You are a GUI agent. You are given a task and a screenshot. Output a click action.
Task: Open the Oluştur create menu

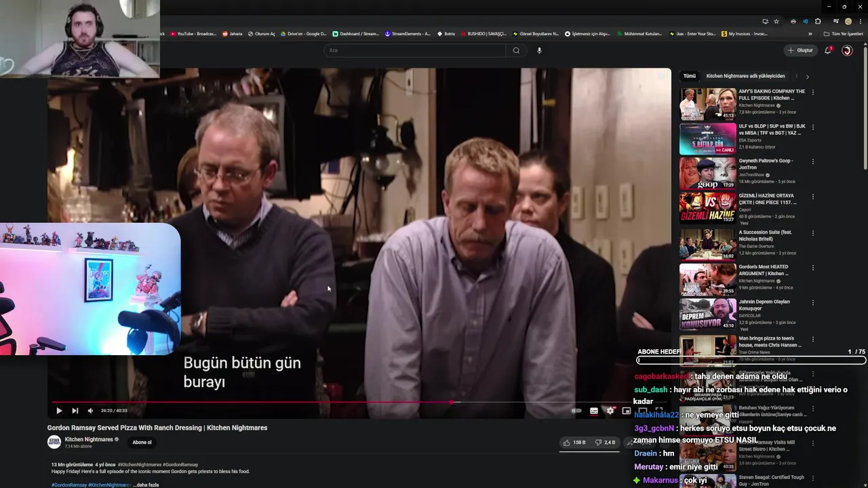tap(800, 50)
